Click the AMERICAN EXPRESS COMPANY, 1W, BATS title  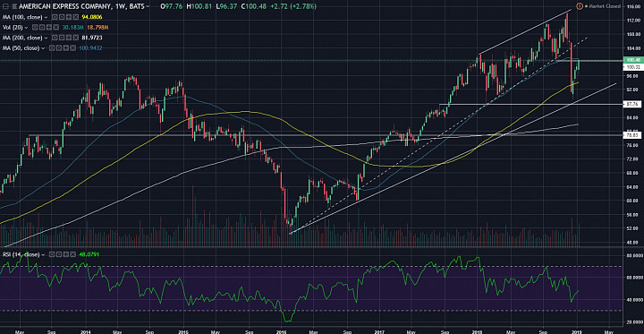(x=81, y=6)
